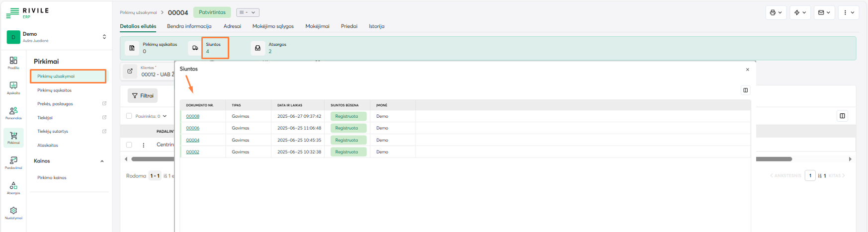868x232 pixels.
Task: Switch to the Mokėjimo sąlygos tab
Action: coord(273,26)
